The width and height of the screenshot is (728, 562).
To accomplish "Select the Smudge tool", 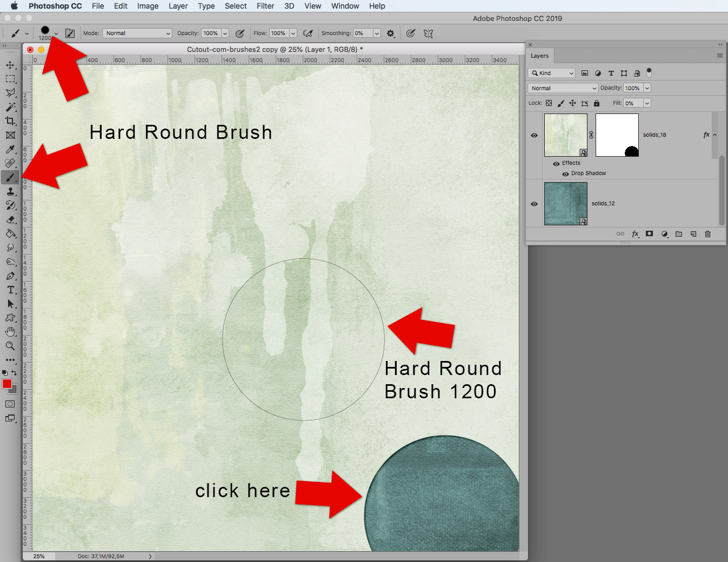I will 10,247.
